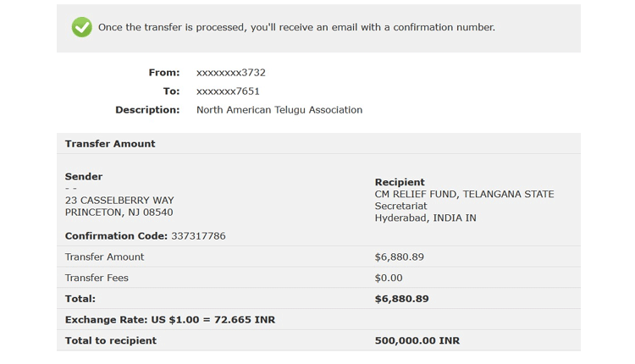
Task: Select the Transfer Amount row's $6,880.89 value
Action: (399, 257)
